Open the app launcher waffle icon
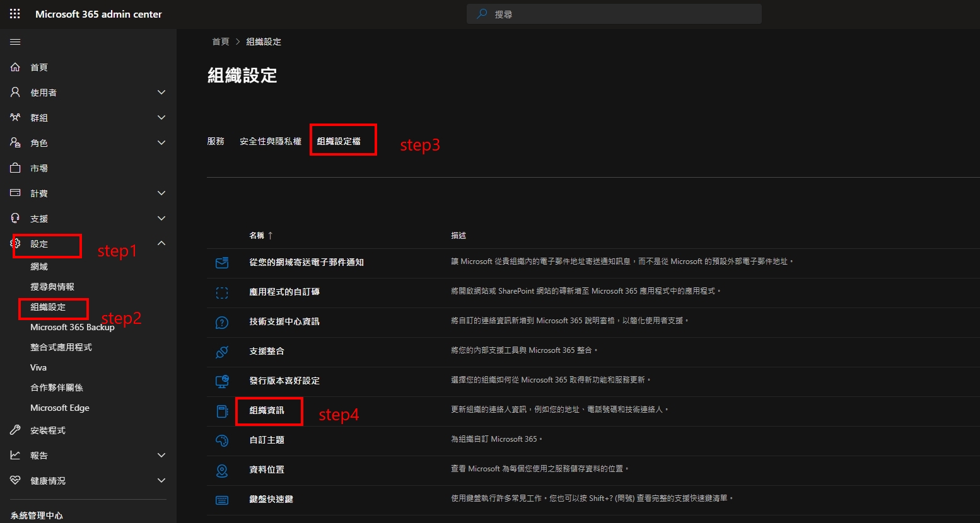Screen dimensions: 980x523 tap(15, 14)
